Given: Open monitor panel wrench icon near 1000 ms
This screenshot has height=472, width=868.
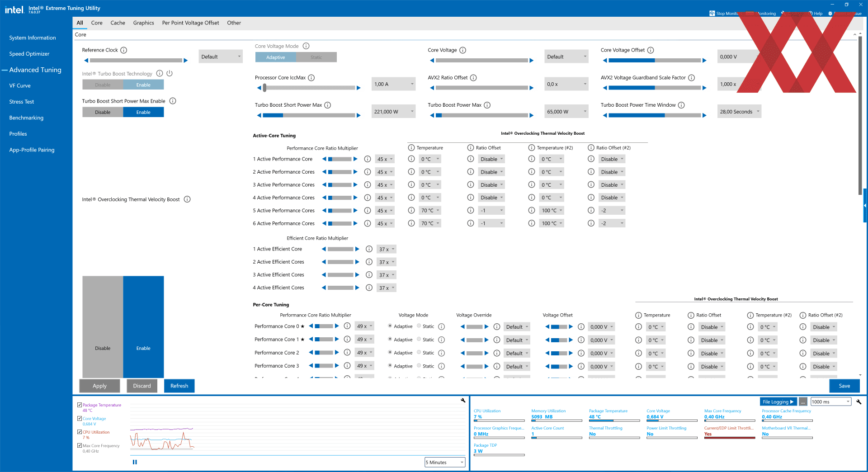Looking at the screenshot, I should coord(859,401).
